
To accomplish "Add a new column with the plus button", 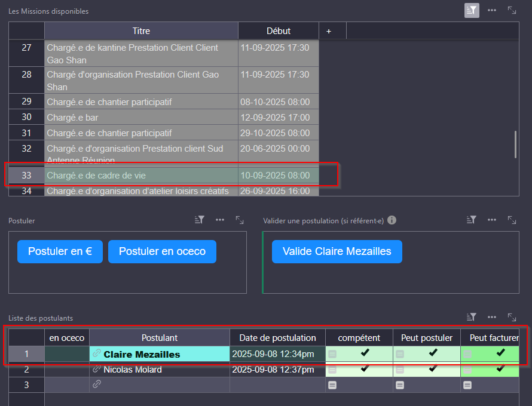I will point(328,31).
